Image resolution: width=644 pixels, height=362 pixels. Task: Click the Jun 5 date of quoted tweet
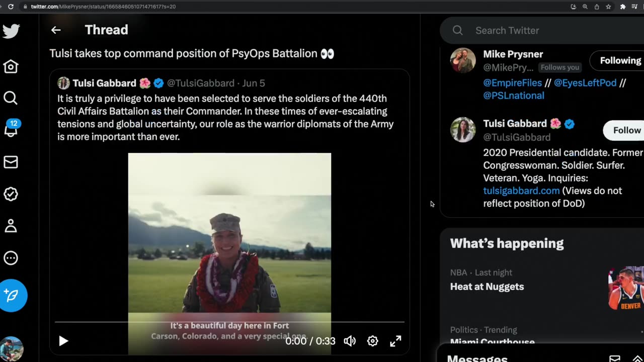point(254,83)
